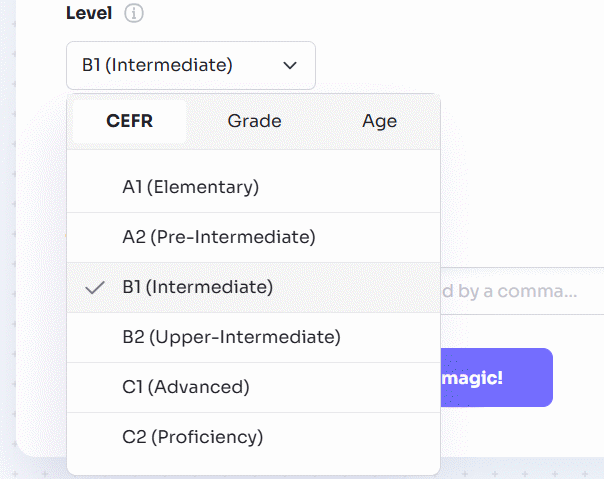Open the Age tab
This screenshot has width=604, height=479.
click(379, 121)
